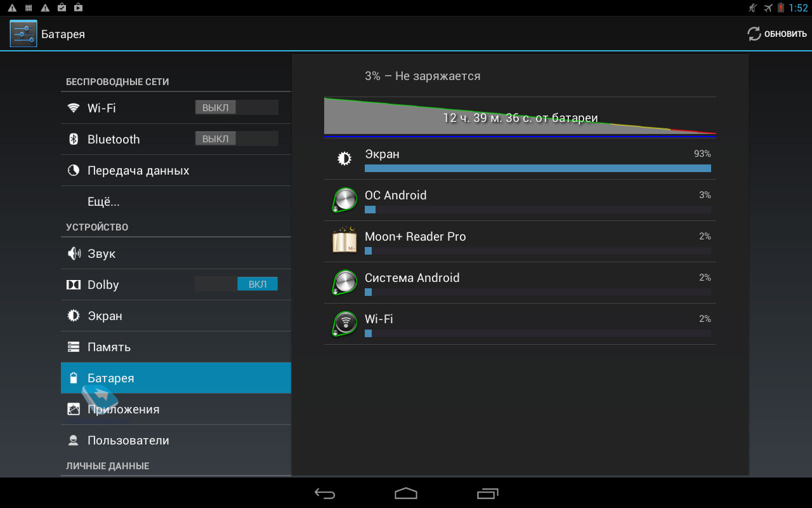The image size is (812, 508).
Task: Tap the Settings app icon next to Батарея title
Action: [x=23, y=34]
